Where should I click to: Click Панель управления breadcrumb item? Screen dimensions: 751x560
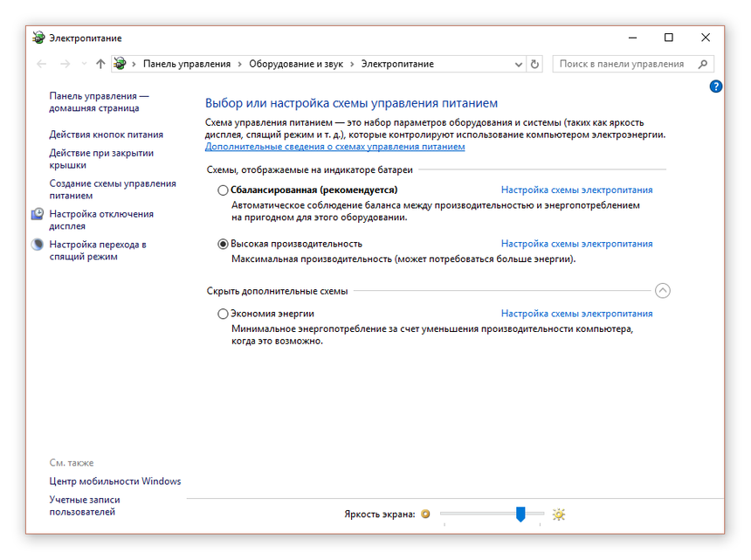[186, 64]
